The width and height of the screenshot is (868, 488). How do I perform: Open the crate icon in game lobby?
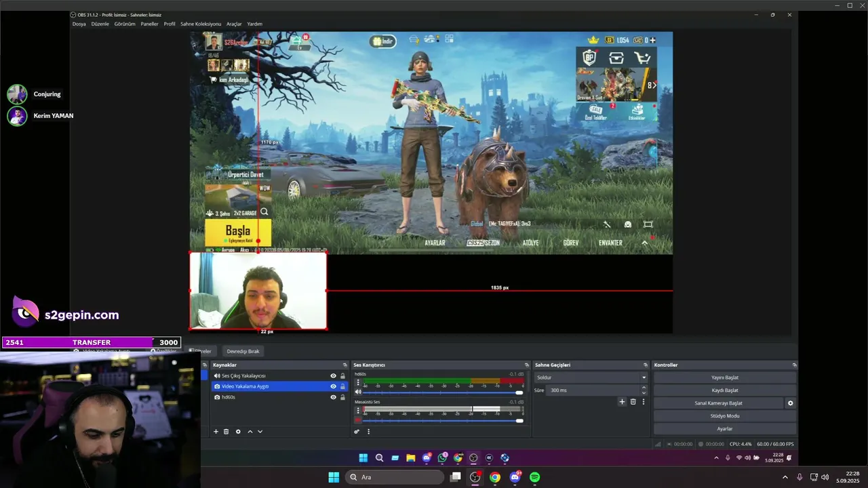click(x=616, y=58)
